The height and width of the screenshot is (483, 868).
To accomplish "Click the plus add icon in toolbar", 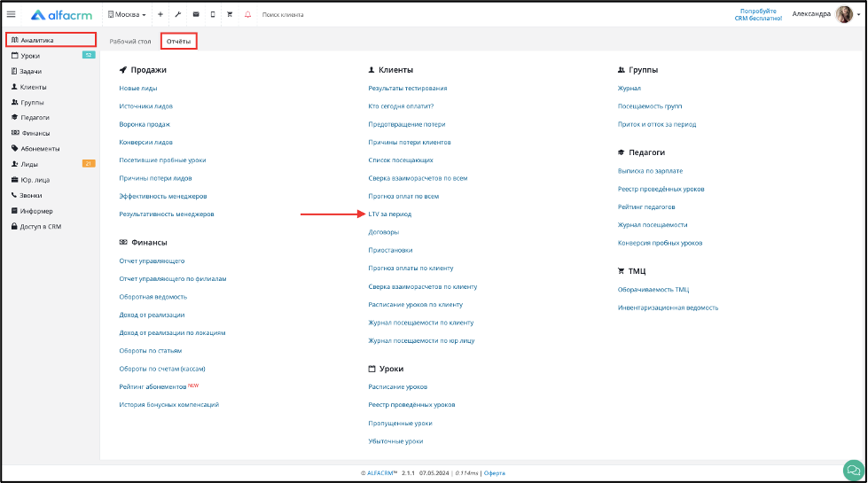I will pos(160,14).
